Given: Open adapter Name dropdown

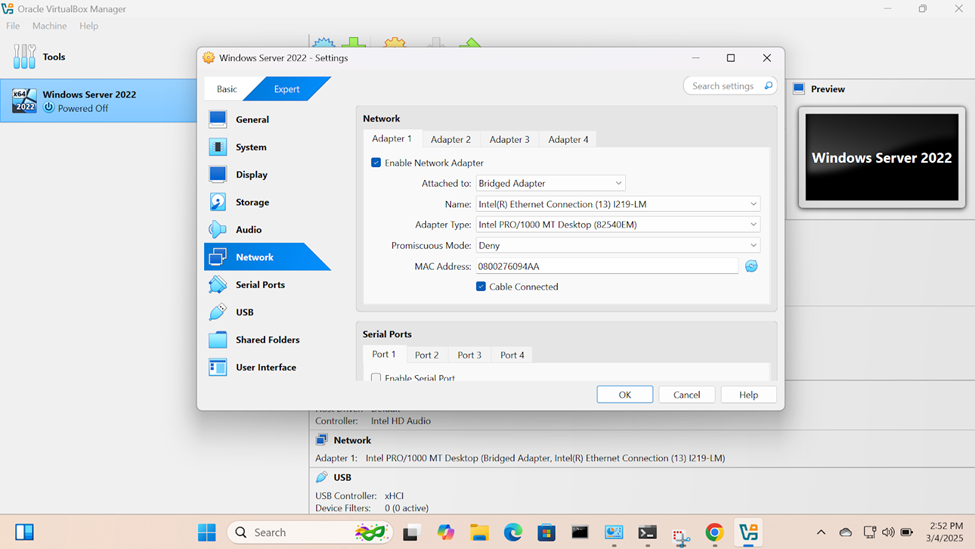Looking at the screenshot, I should [x=617, y=204].
